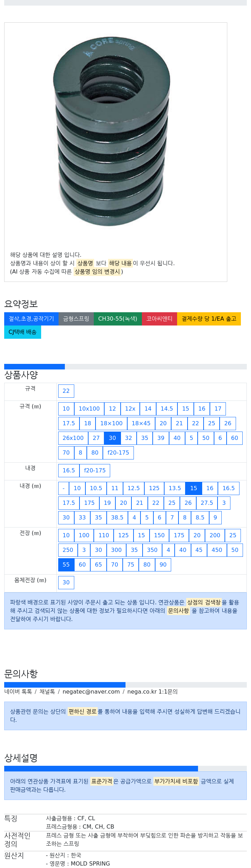This screenshot has height=868, width=251.
Task: Select the 절삭,초경,공작기기 category tag
Action: point(31,319)
